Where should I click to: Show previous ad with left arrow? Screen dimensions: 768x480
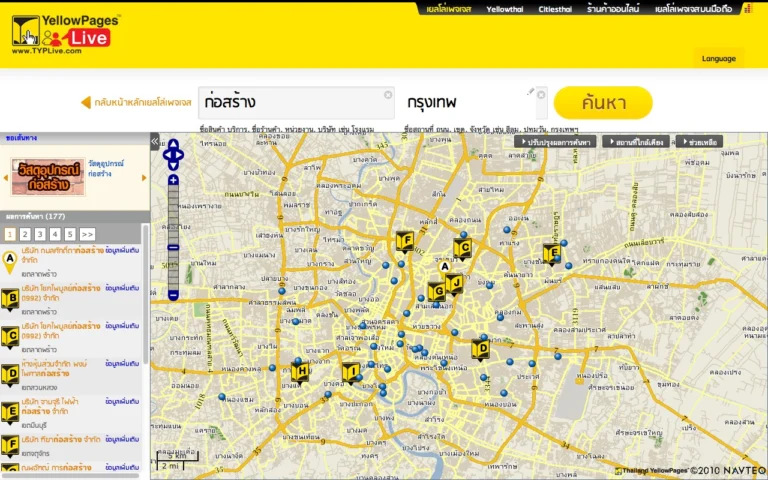(x=5, y=178)
